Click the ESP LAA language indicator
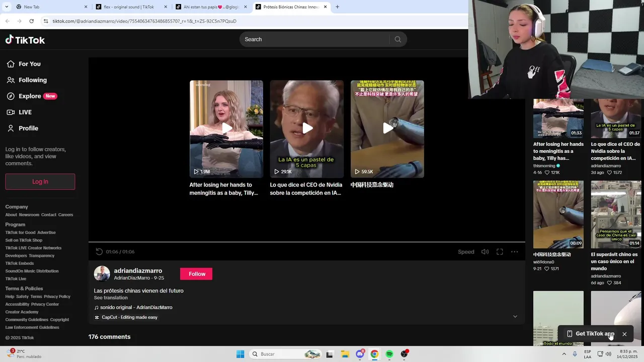This screenshot has height=362, width=644. (588, 354)
